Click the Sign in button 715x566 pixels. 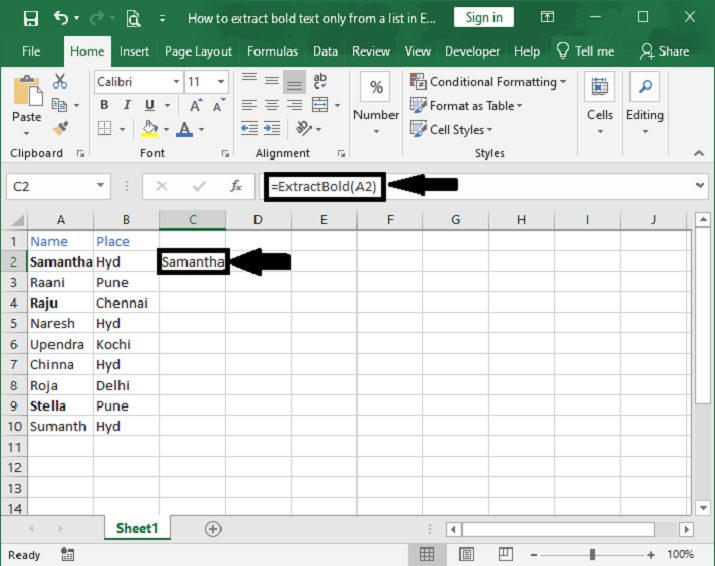coord(484,17)
